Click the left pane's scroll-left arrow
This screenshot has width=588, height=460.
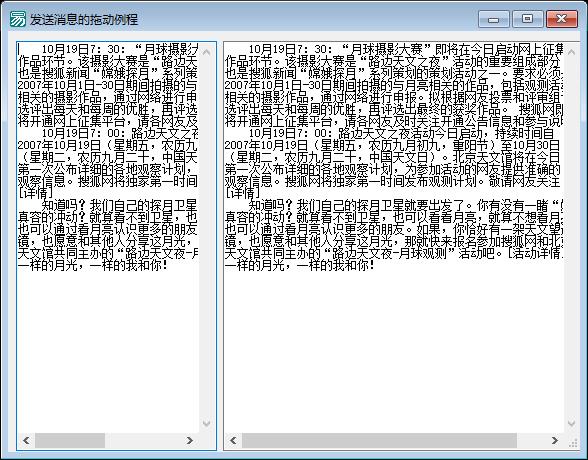click(26, 440)
